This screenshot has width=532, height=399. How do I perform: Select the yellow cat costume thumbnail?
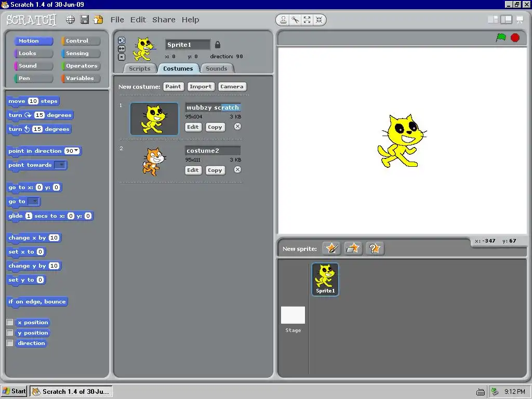click(x=154, y=119)
